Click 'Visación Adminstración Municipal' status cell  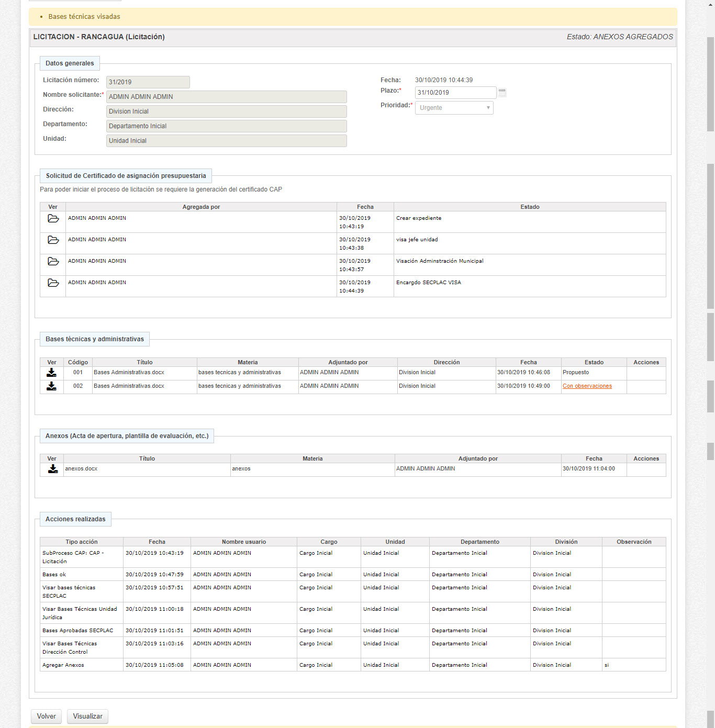click(x=530, y=265)
